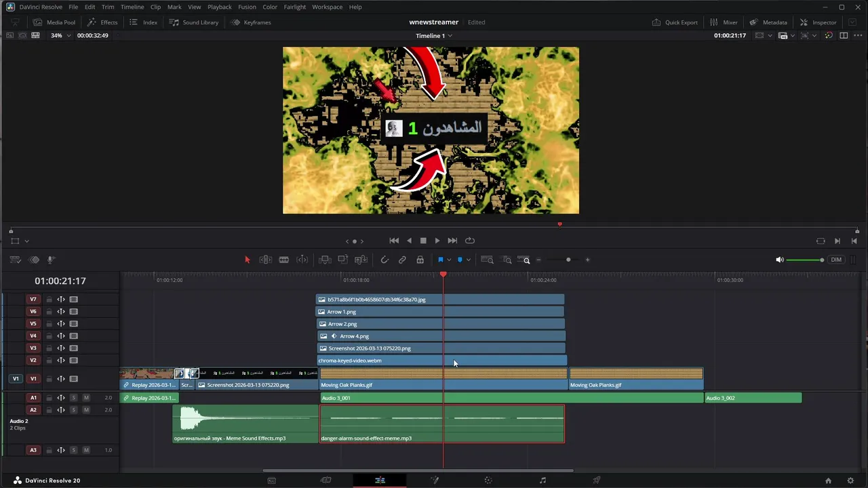The height and width of the screenshot is (488, 868).
Task: Open the Mark menu
Action: coord(174,7)
